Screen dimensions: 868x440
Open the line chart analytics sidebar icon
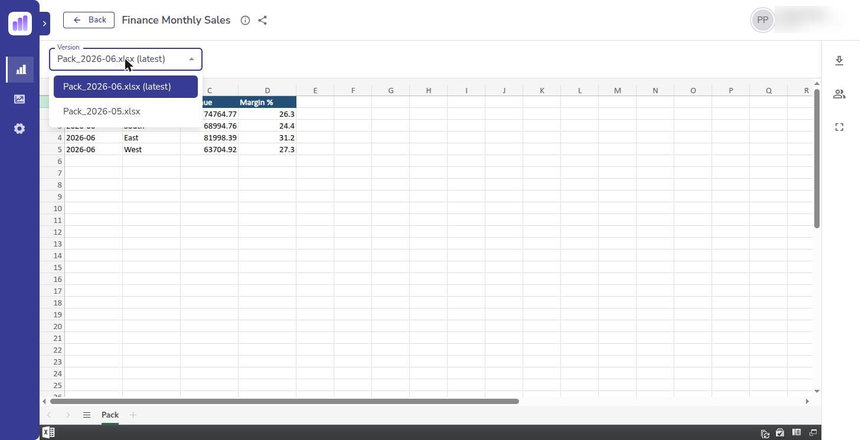pyautogui.click(x=19, y=99)
